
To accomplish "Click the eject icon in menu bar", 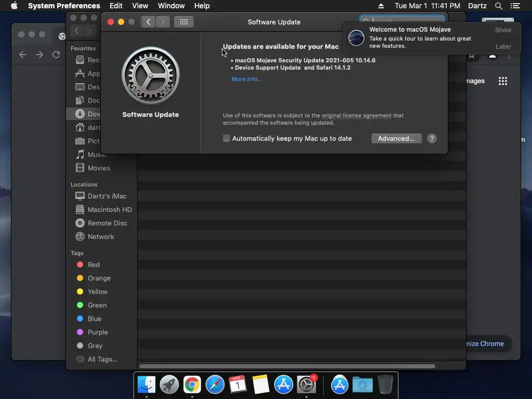I will coord(381,6).
